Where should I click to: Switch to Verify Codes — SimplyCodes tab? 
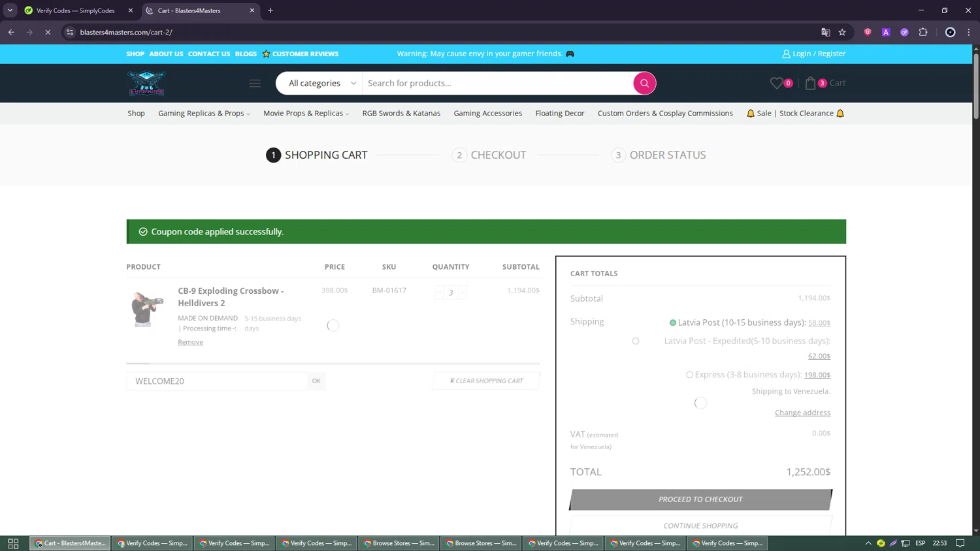pyautogui.click(x=76, y=10)
